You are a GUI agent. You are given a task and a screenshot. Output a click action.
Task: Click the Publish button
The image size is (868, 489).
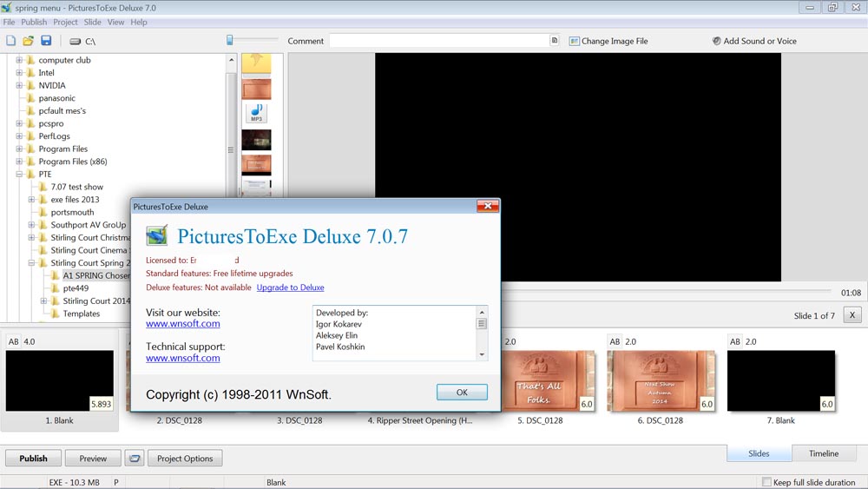click(x=33, y=459)
